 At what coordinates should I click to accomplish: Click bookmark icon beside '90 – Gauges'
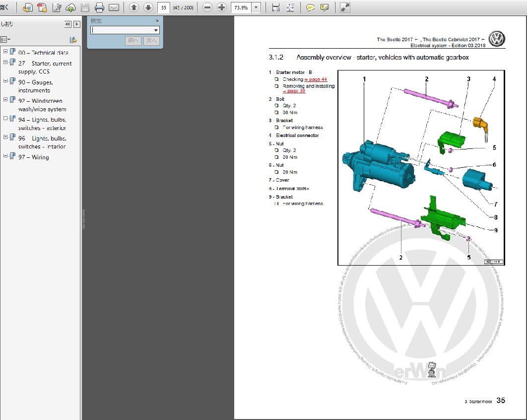click(12, 81)
